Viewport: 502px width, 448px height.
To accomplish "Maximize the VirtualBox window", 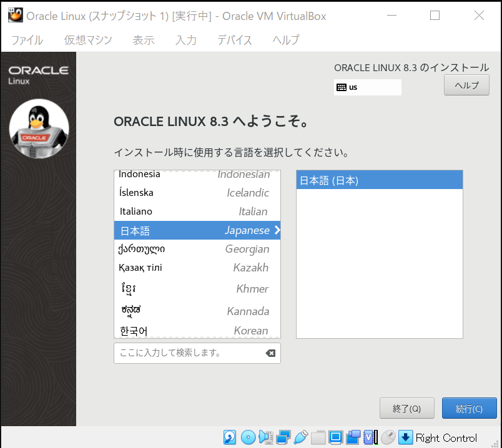I will (x=435, y=16).
